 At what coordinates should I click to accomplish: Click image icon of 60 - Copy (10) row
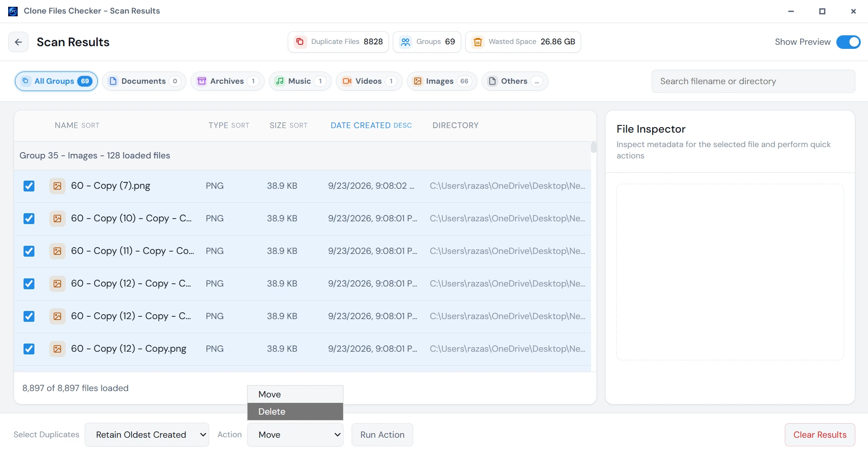(x=57, y=219)
